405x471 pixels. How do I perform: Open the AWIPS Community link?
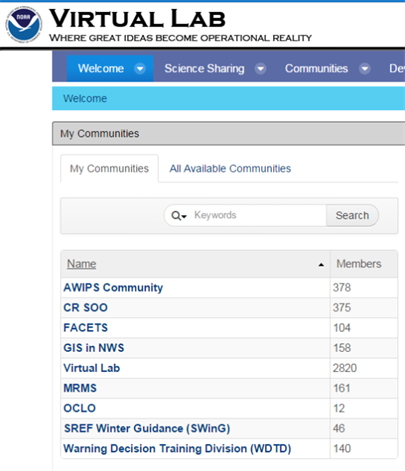click(113, 288)
